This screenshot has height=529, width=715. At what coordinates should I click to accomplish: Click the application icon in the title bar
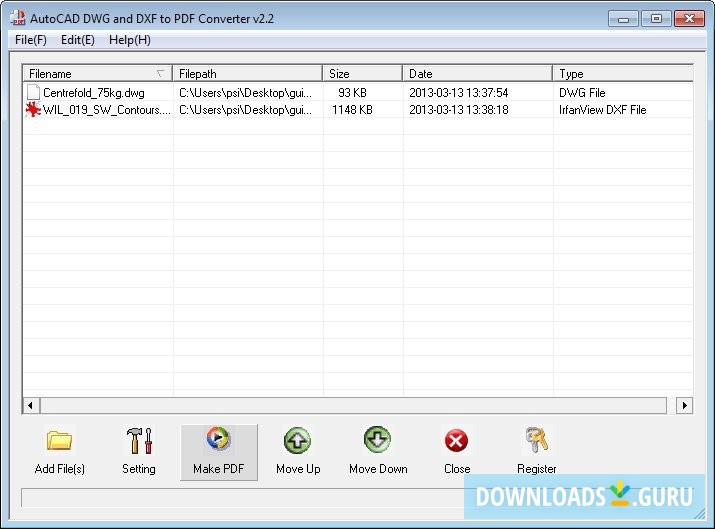coord(18,18)
